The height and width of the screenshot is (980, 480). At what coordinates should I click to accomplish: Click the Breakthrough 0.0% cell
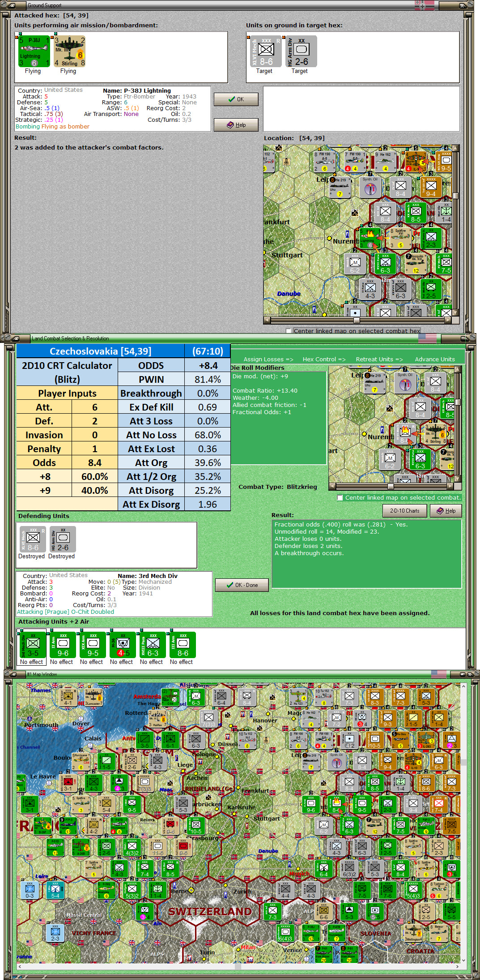click(x=208, y=393)
